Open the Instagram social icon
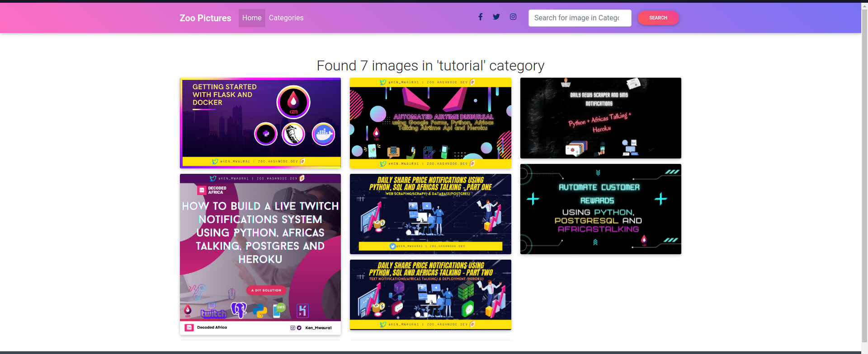Screen dimensions: 868x354 (x=513, y=17)
